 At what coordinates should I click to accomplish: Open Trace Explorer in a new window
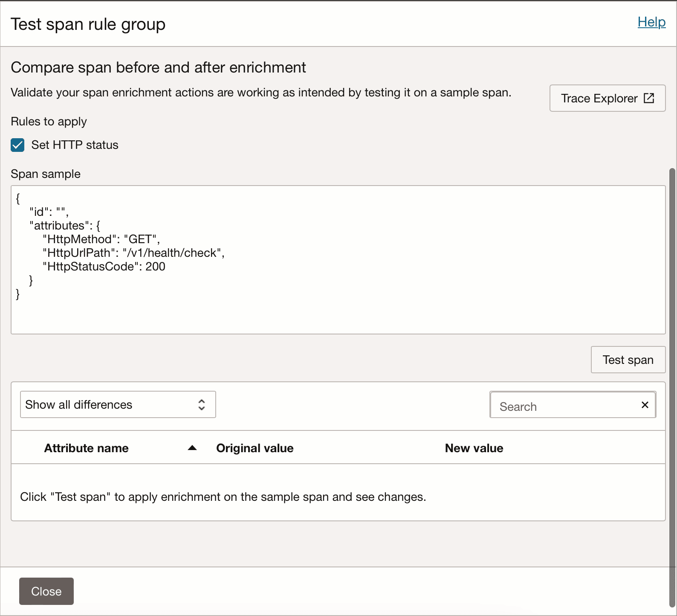607,98
